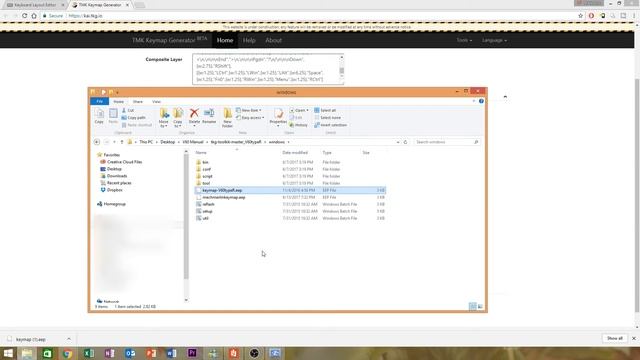640x360 pixels.
Task: Open the Language dropdown on TMK site
Action: (x=494, y=40)
